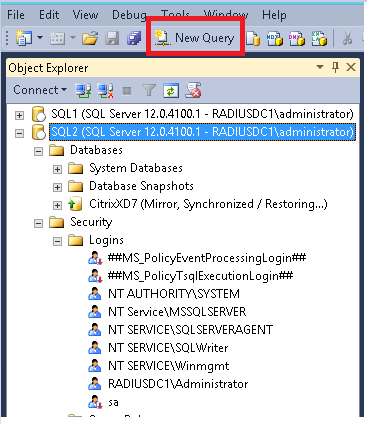Expand the CitrixXD7 database node
This screenshot has height=424, width=367.
(x=57, y=205)
